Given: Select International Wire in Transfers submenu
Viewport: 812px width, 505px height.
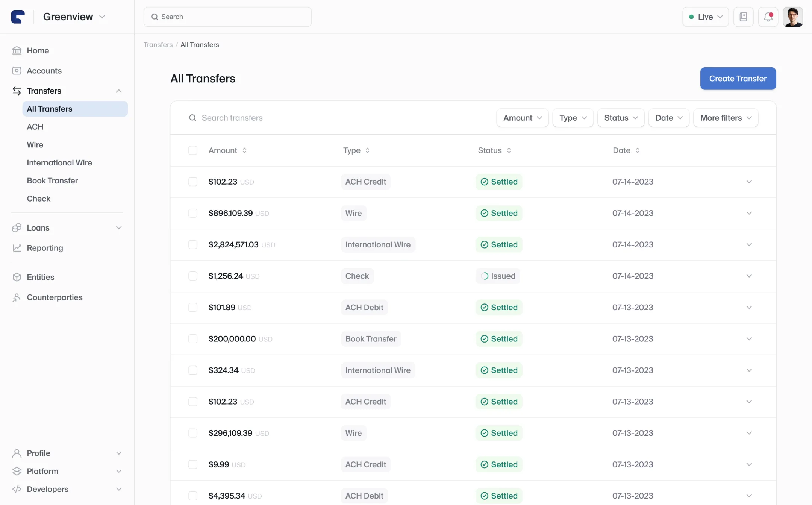Looking at the screenshot, I should pos(59,163).
